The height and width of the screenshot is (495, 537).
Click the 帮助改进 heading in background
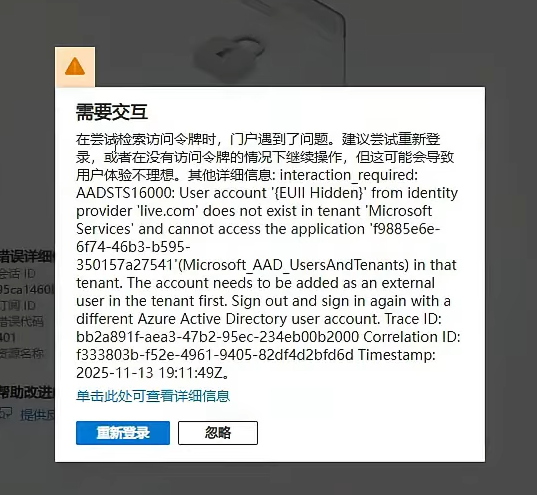(27, 392)
